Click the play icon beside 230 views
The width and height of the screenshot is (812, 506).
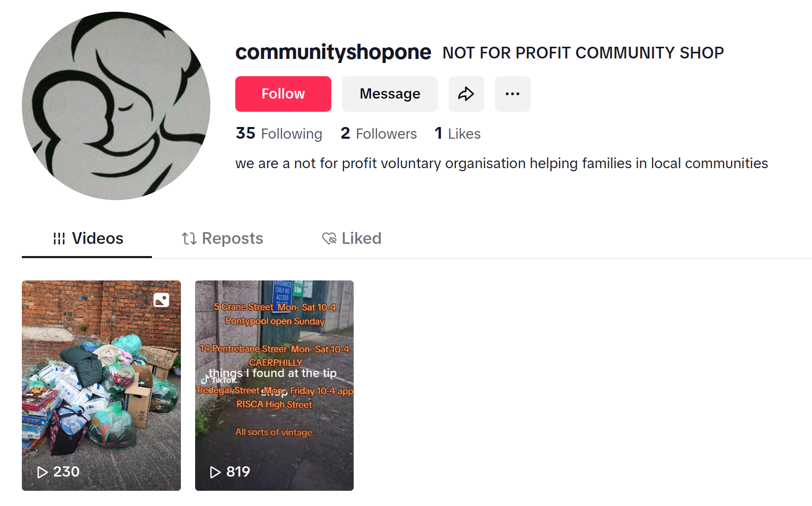pos(43,472)
